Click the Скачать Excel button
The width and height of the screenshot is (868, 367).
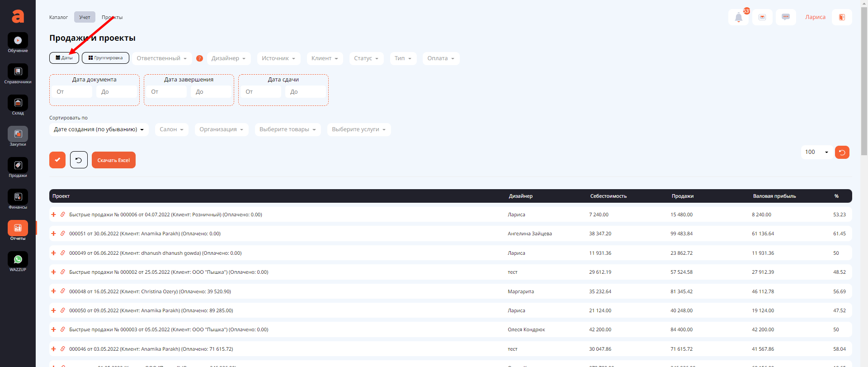(x=113, y=160)
